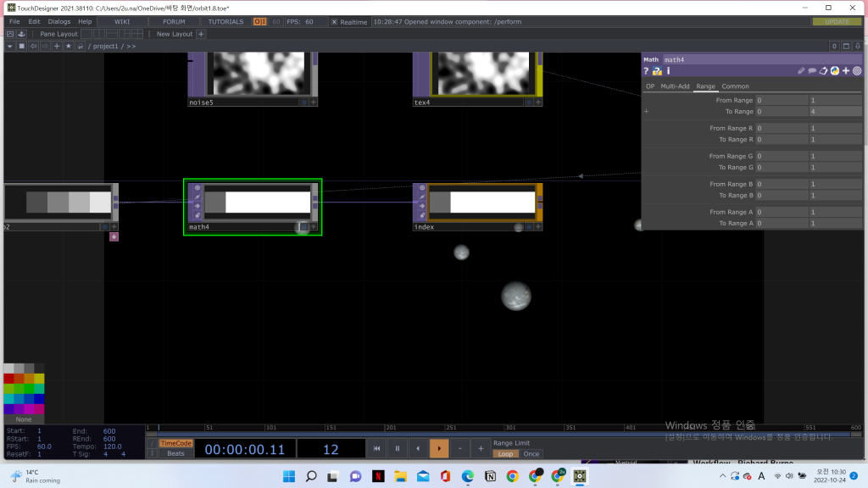
Task: Jump to timeline start button
Action: pyautogui.click(x=376, y=448)
